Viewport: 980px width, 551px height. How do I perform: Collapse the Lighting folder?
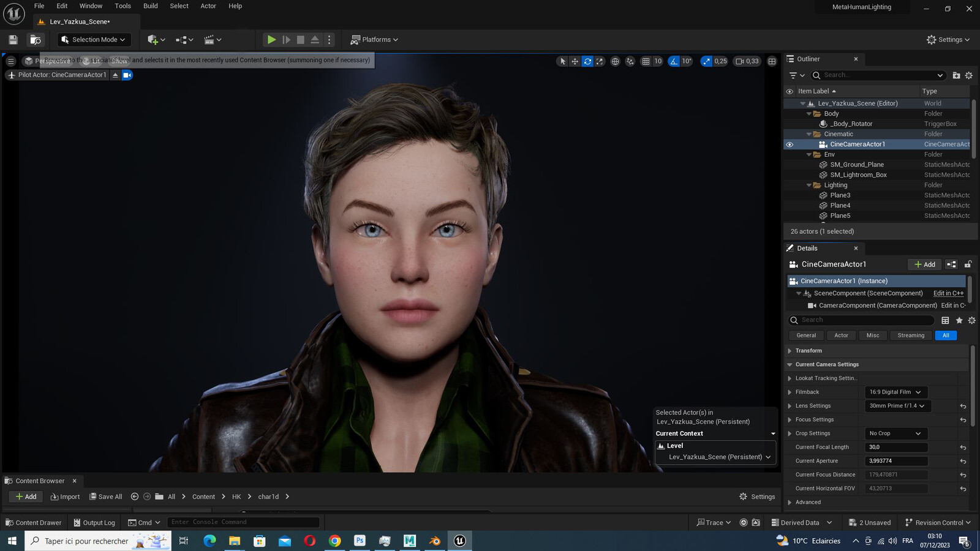809,185
